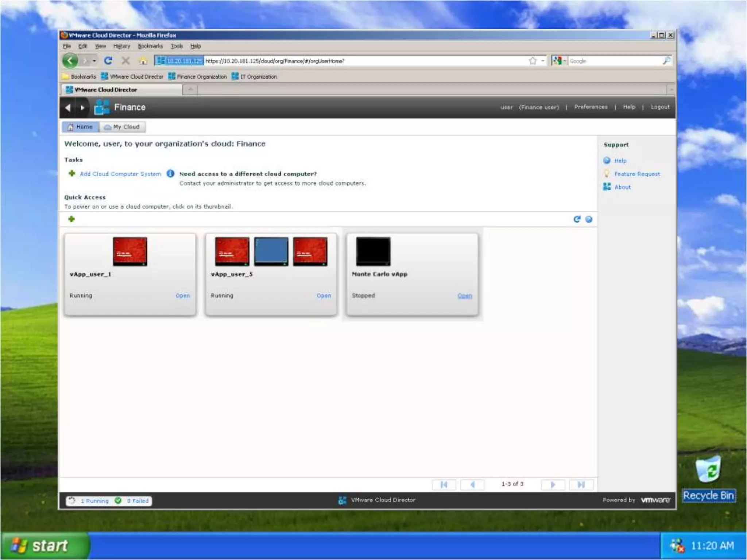Open Windows Start menu
This screenshot has width=747, height=560.
[x=44, y=546]
